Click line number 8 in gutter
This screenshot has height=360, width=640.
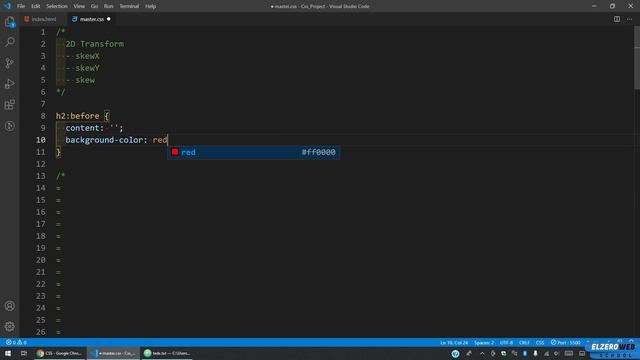coord(43,116)
